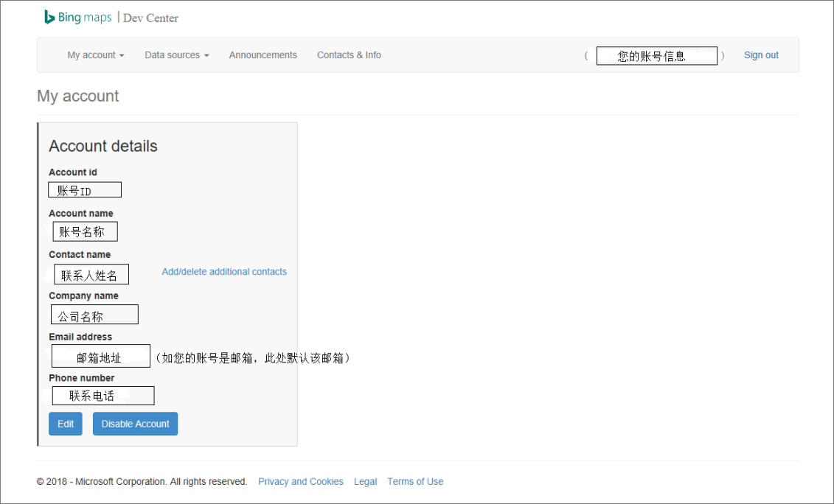
Task: Select the Account name field
Action: 85,231
